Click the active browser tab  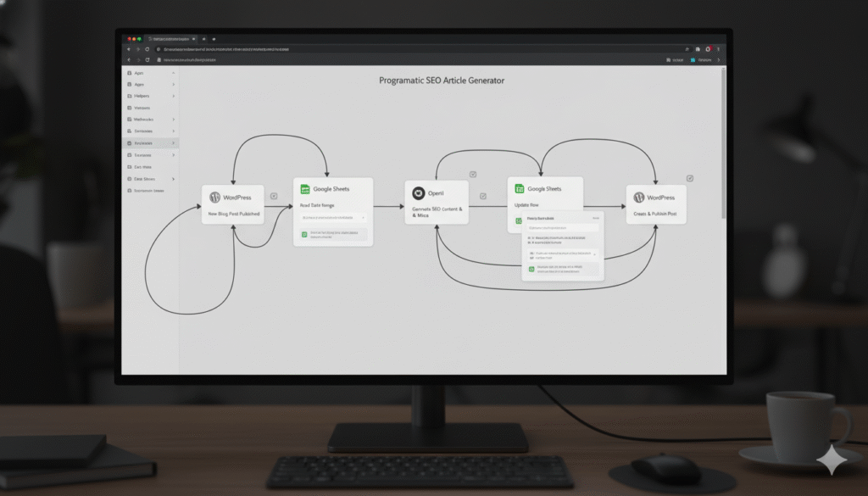tap(171, 39)
